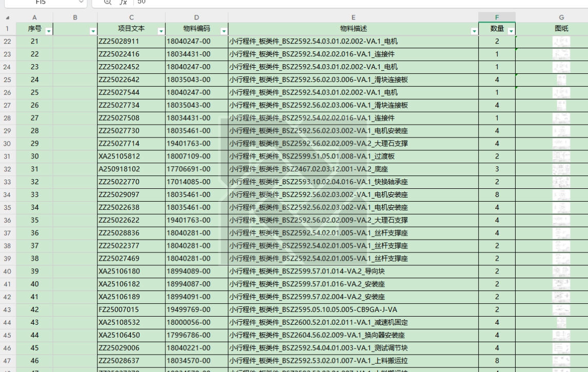Viewport: 588px width, 372px height.
Task: Open the 物料编码 filter dropdown
Action: (224, 32)
